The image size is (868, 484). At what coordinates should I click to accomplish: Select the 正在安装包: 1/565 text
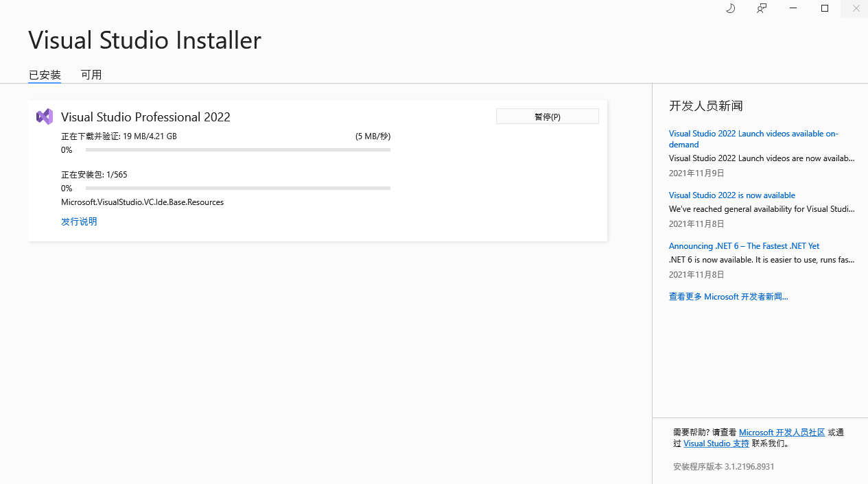(94, 174)
